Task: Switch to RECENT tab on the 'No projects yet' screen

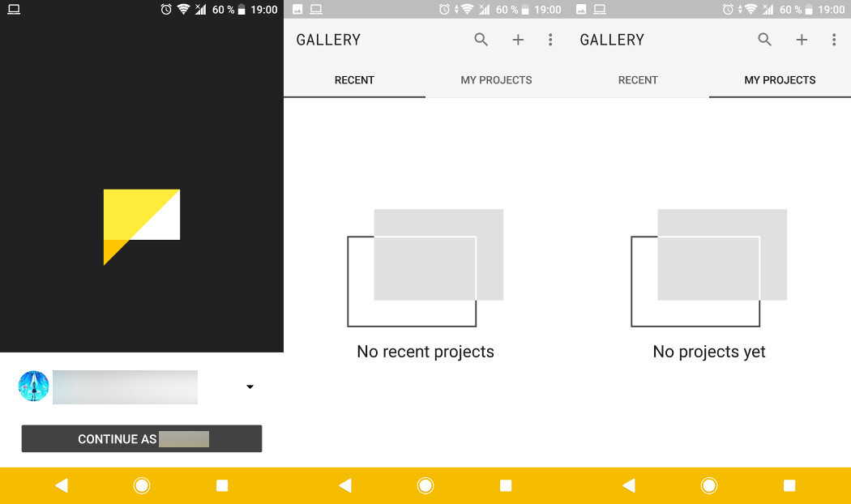Action: (x=638, y=80)
